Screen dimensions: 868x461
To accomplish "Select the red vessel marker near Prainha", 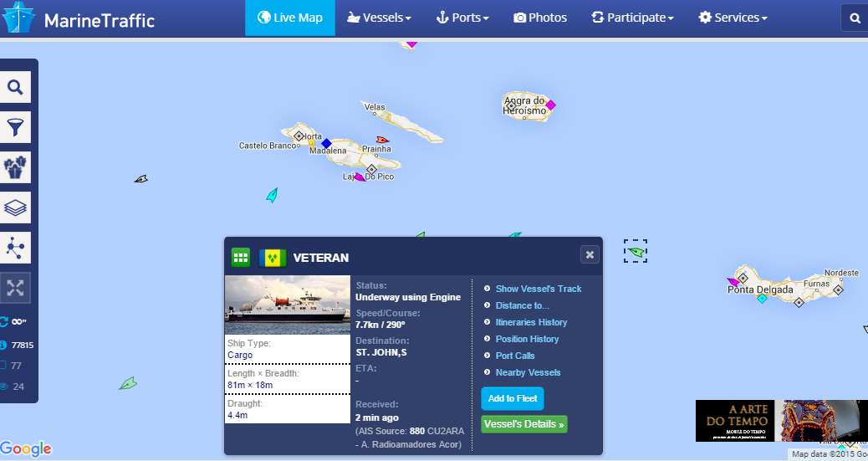I will tap(382, 140).
